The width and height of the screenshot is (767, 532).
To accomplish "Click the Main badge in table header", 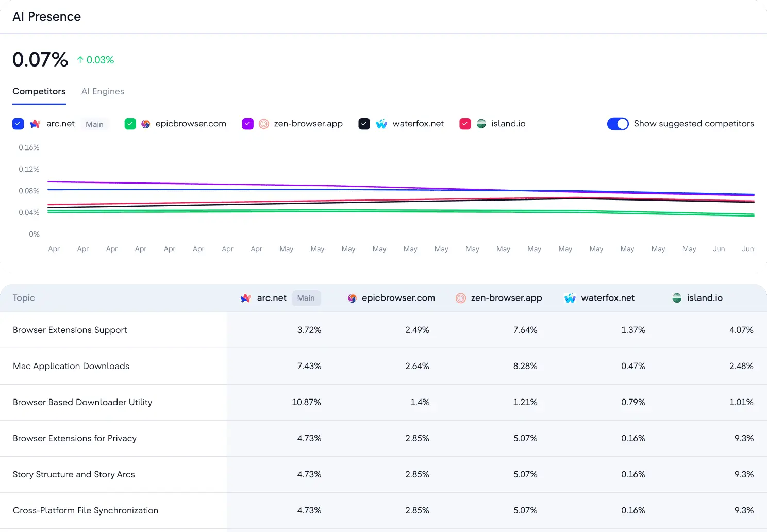I will point(306,298).
